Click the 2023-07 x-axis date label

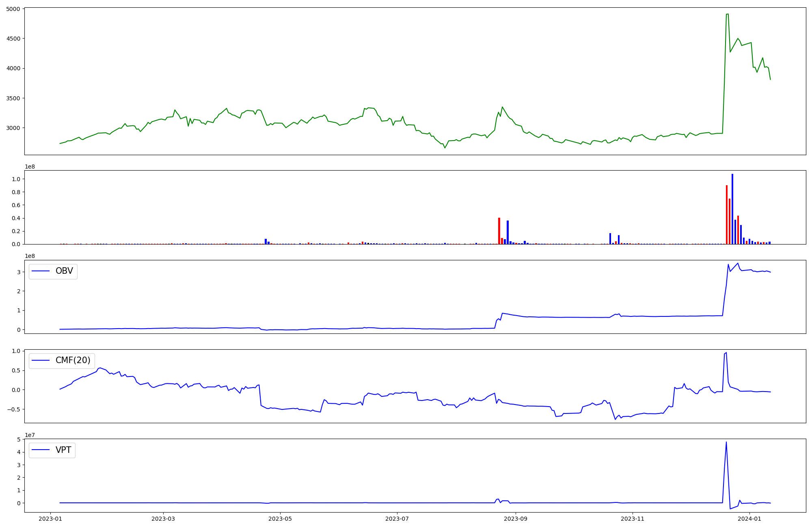click(397, 519)
